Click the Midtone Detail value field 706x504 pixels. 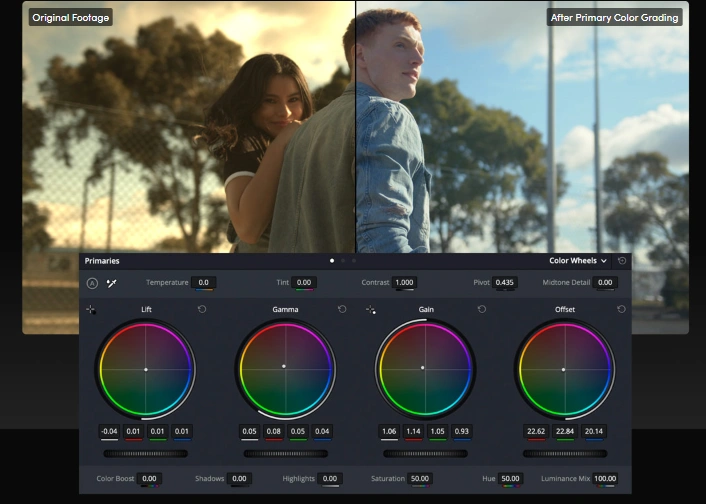coord(605,282)
